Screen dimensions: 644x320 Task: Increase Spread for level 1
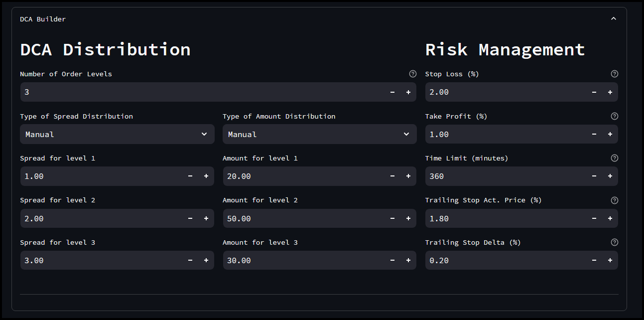[x=206, y=176]
